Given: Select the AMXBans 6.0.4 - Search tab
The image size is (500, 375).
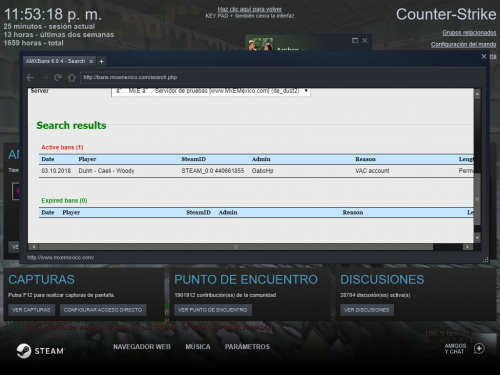Looking at the screenshot, I should point(55,61).
